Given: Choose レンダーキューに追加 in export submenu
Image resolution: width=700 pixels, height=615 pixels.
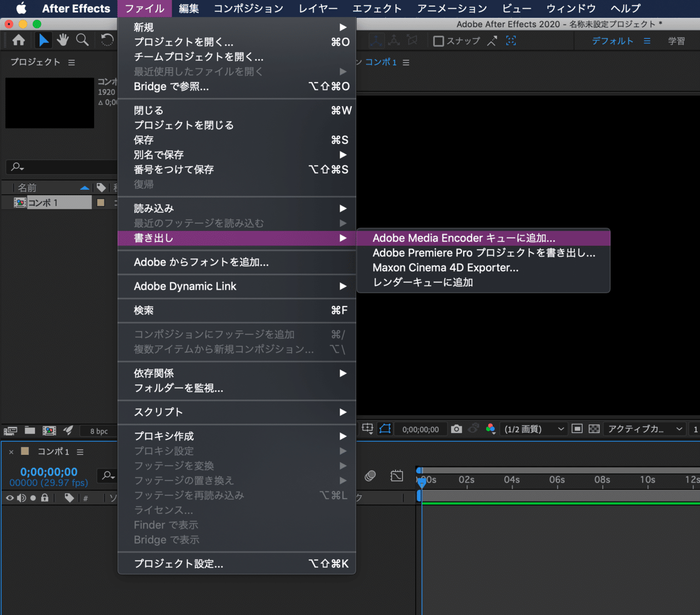Looking at the screenshot, I should [x=483, y=283].
